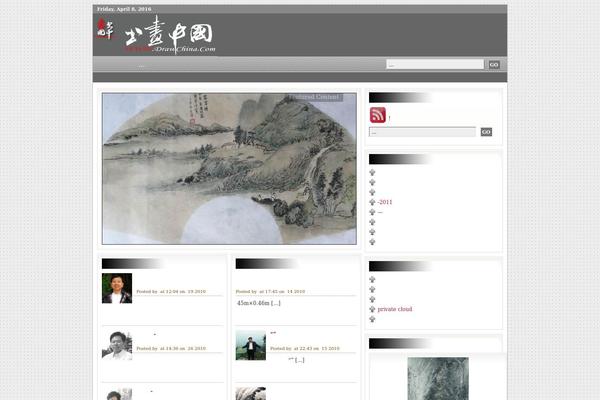Screen dimensions: 600x400
Task: Click post date stamped 17:45 on 14 2010
Action: click(270, 292)
